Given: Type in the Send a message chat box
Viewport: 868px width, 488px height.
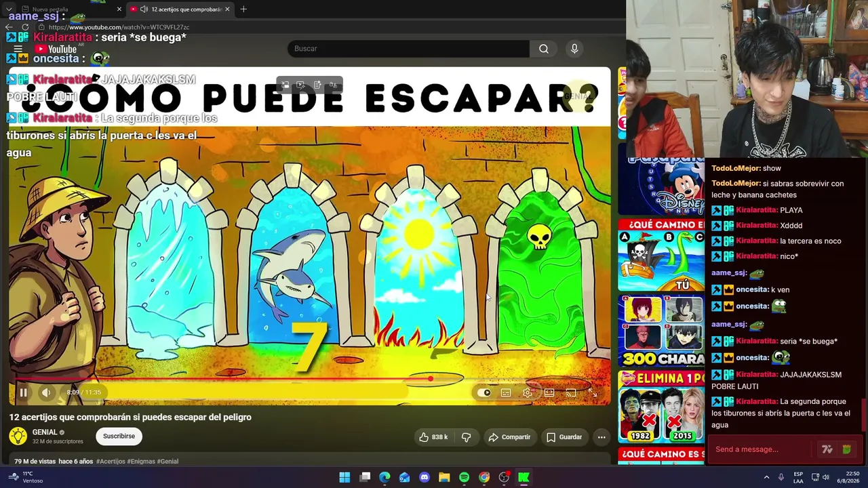Looking at the screenshot, I should point(761,449).
